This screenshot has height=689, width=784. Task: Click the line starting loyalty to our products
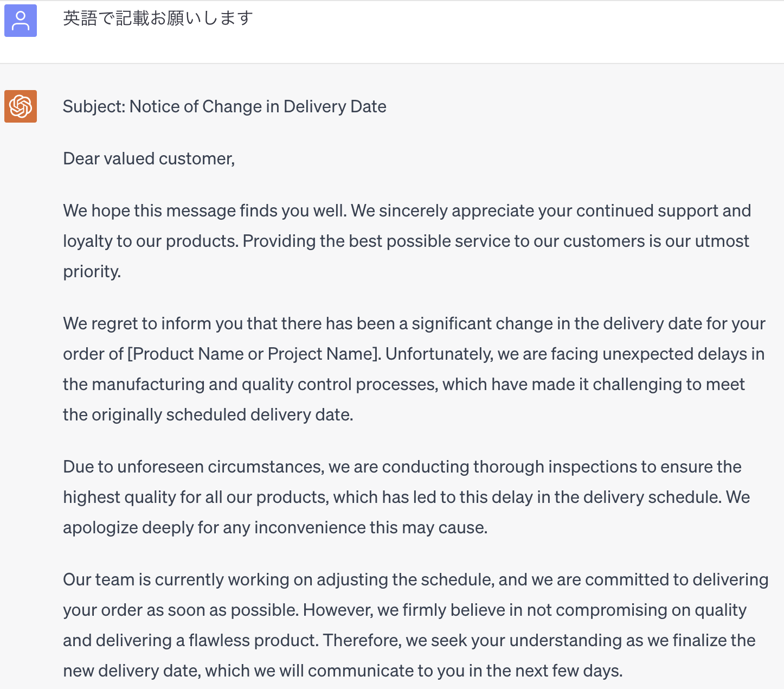click(x=406, y=241)
